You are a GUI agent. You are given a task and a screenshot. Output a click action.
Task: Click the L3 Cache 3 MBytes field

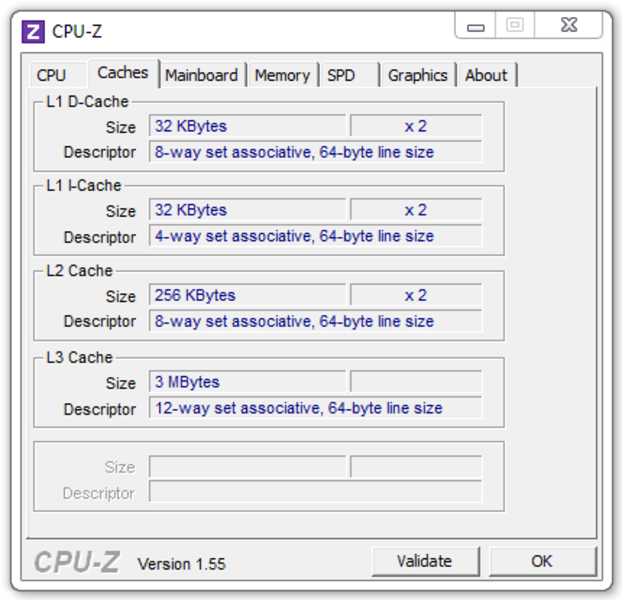[x=247, y=382]
